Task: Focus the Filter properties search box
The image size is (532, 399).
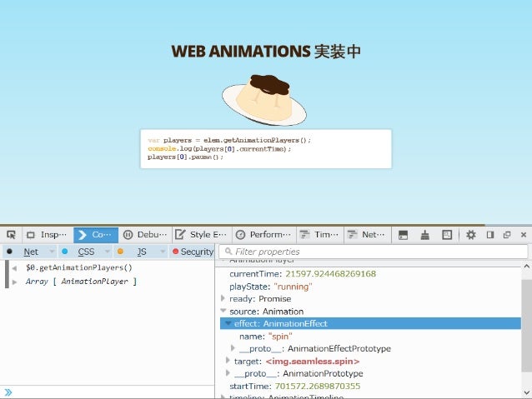Action: [x=374, y=252]
